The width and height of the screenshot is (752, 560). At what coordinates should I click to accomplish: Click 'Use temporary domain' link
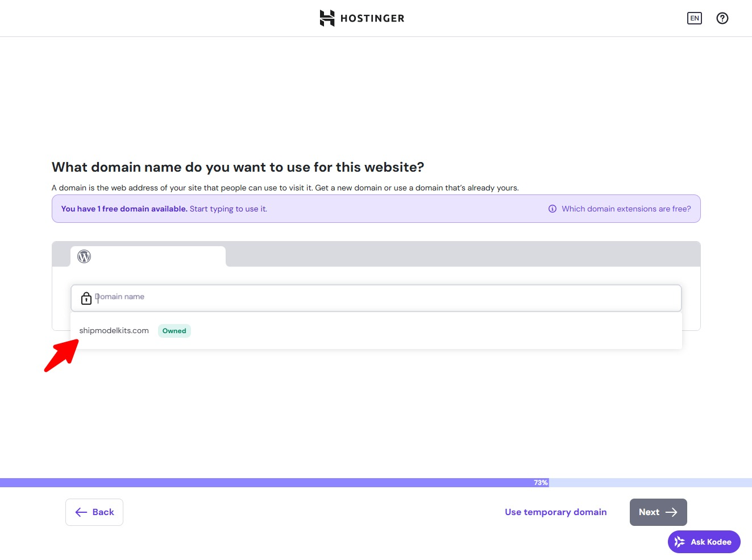tap(555, 512)
